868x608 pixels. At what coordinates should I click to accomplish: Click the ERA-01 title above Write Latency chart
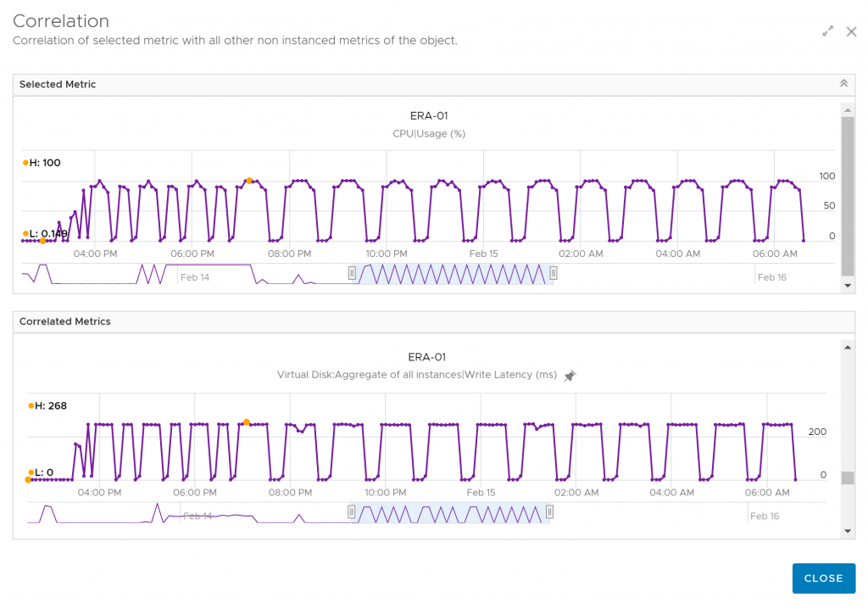click(427, 357)
